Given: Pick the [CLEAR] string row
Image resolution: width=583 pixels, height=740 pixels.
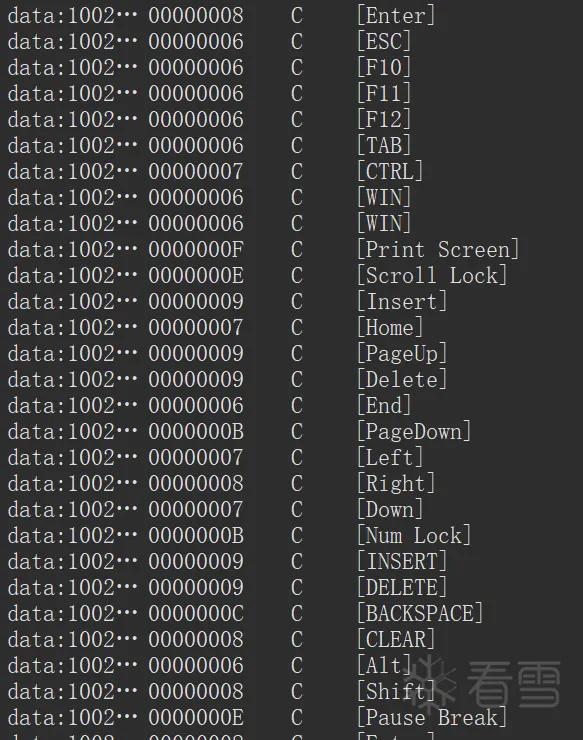Looking at the screenshot, I should [291, 639].
